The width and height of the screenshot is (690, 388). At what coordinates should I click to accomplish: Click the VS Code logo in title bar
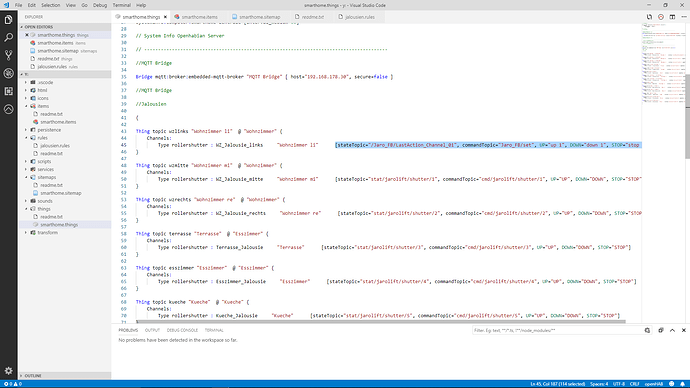(6, 5)
